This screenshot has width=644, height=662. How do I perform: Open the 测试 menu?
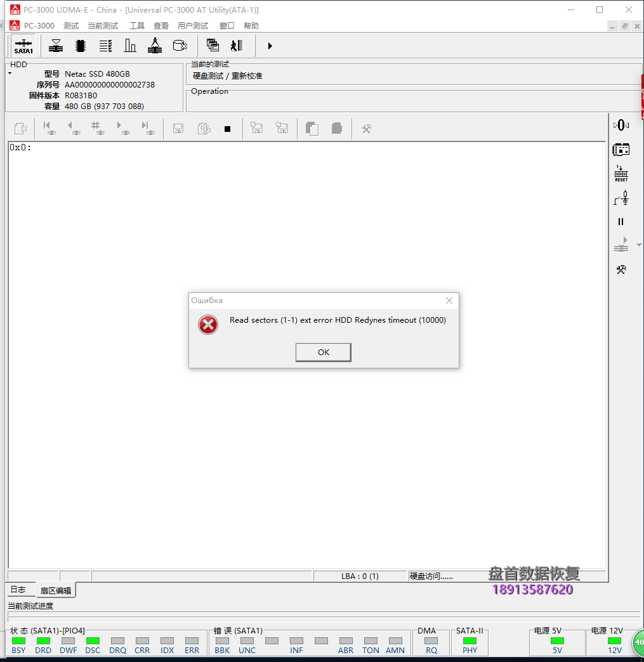pos(71,26)
